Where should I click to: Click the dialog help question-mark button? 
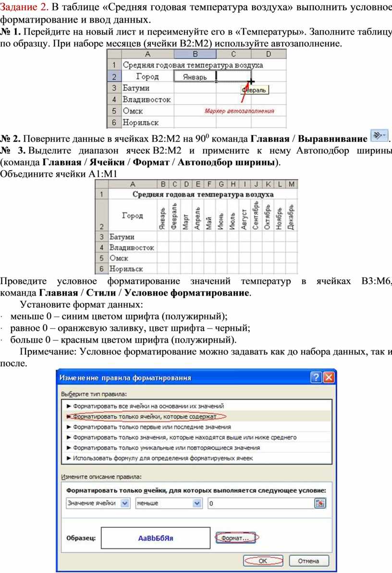click(316, 377)
